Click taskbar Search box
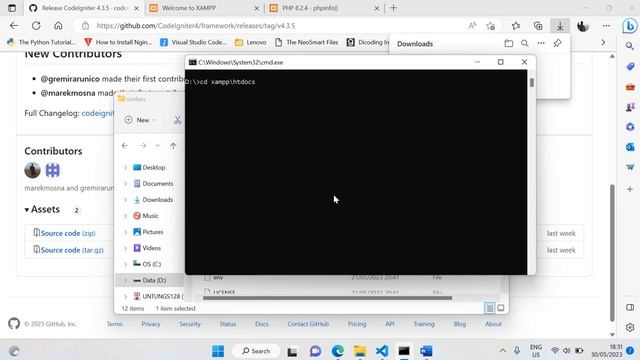640x360 pixels. pos(256,351)
